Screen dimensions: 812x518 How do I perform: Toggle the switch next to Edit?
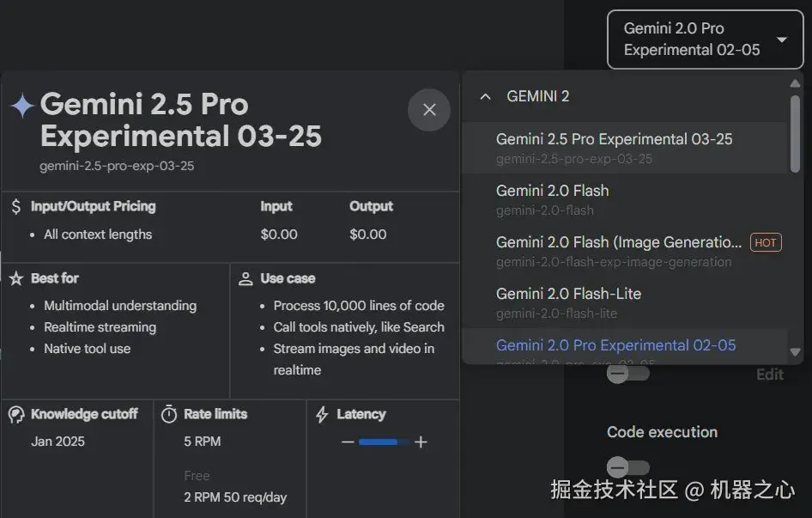pyautogui.click(x=627, y=374)
